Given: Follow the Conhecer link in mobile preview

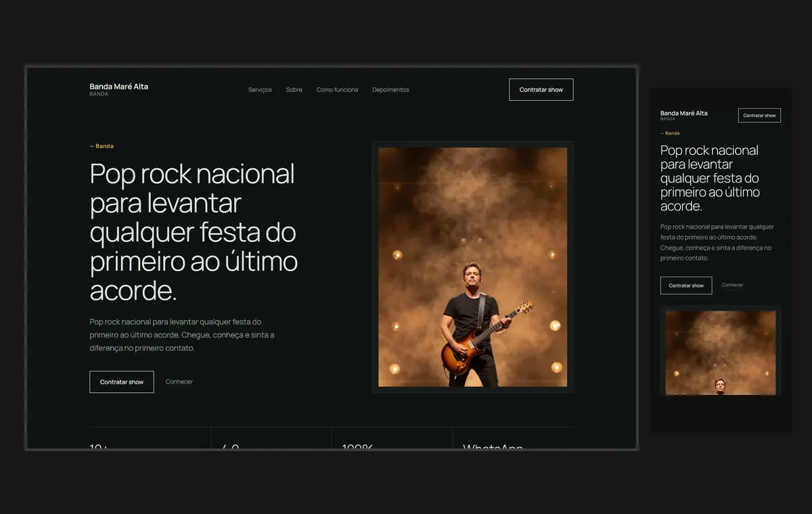Looking at the screenshot, I should pyautogui.click(x=732, y=285).
